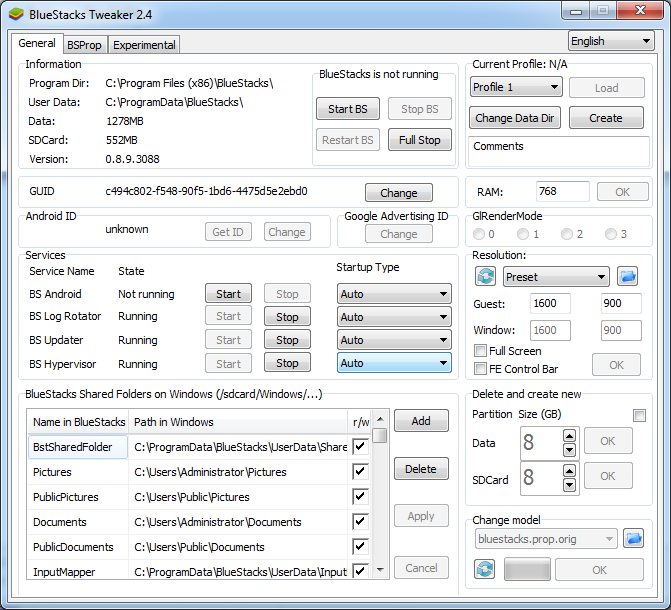
Task: Enable the FE Control Bar checkbox
Action: click(481, 369)
